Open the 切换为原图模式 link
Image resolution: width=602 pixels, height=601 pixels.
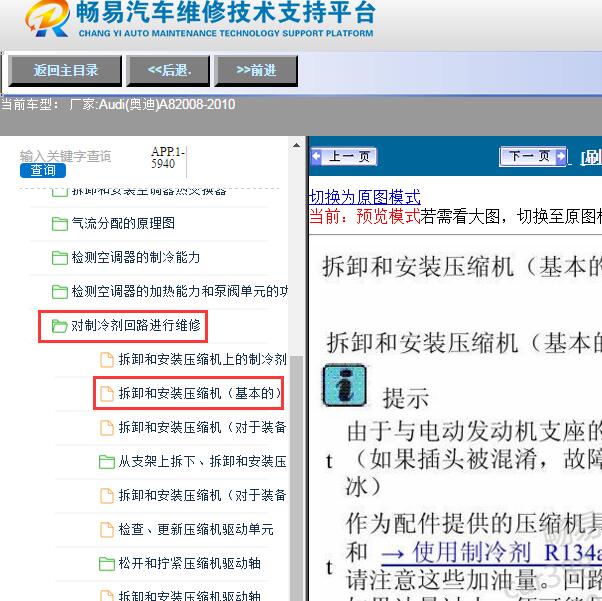[x=365, y=197]
